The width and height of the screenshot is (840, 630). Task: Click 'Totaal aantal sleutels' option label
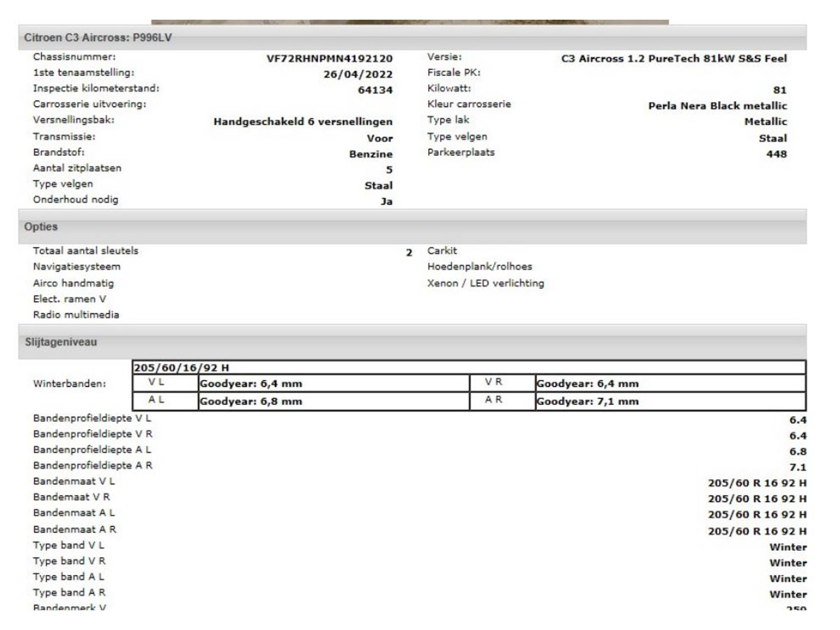86,251
